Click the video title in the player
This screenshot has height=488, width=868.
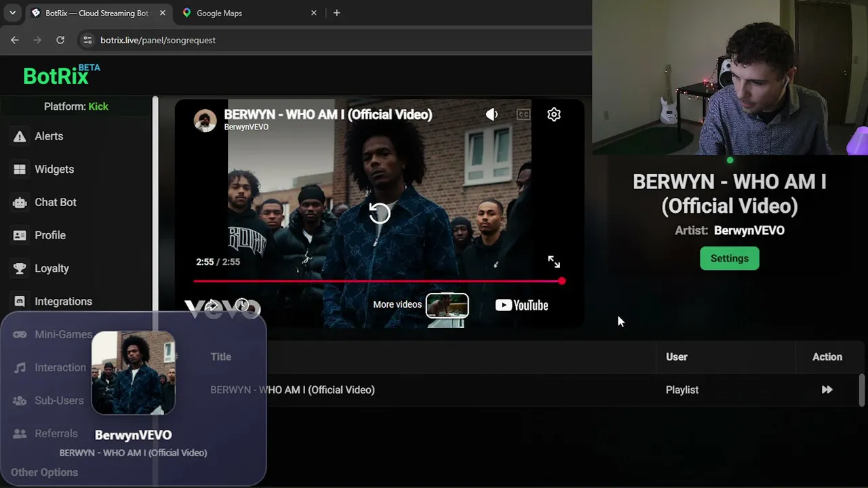click(328, 115)
